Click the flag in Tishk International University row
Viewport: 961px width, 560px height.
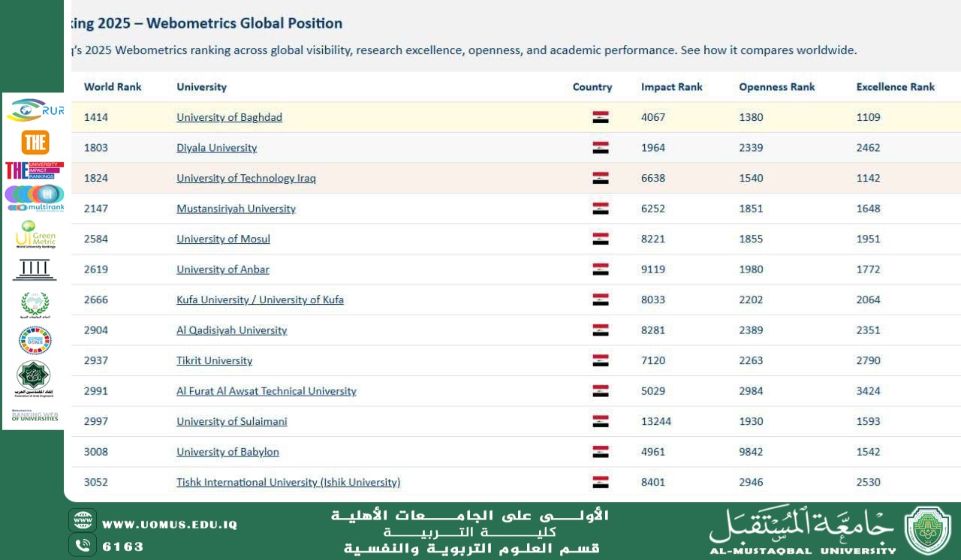coord(601,482)
